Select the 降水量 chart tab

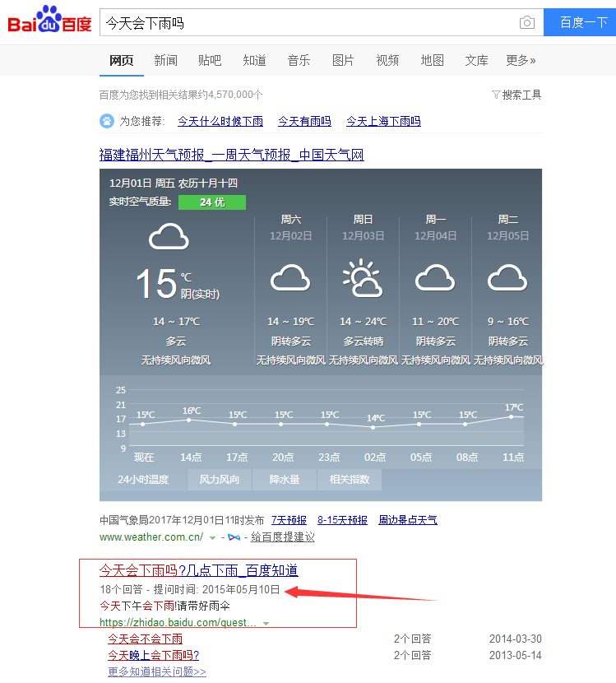pyautogui.click(x=285, y=480)
